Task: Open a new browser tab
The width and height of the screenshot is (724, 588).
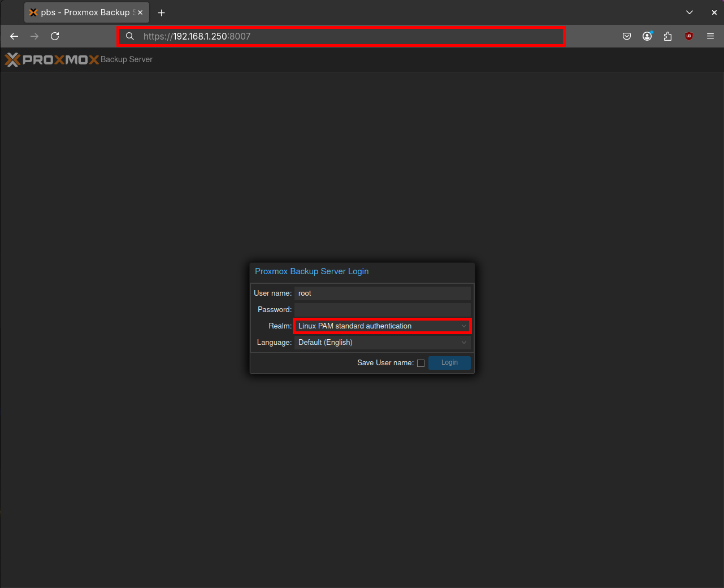Action: pyautogui.click(x=161, y=12)
